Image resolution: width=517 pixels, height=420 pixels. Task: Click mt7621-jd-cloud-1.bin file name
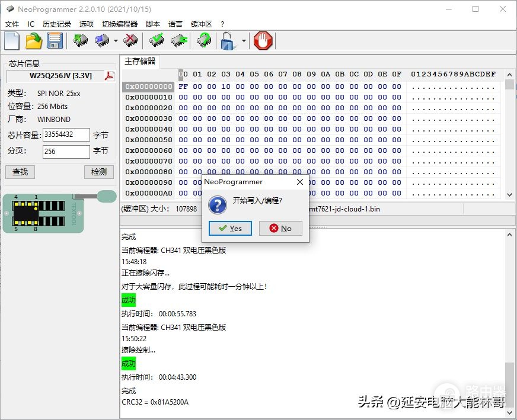[344, 209]
